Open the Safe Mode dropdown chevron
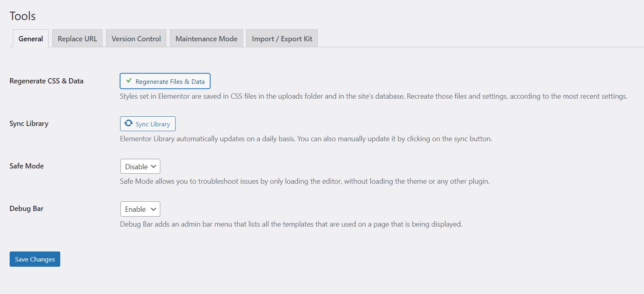Image resolution: width=644 pixels, height=294 pixels. click(153, 166)
